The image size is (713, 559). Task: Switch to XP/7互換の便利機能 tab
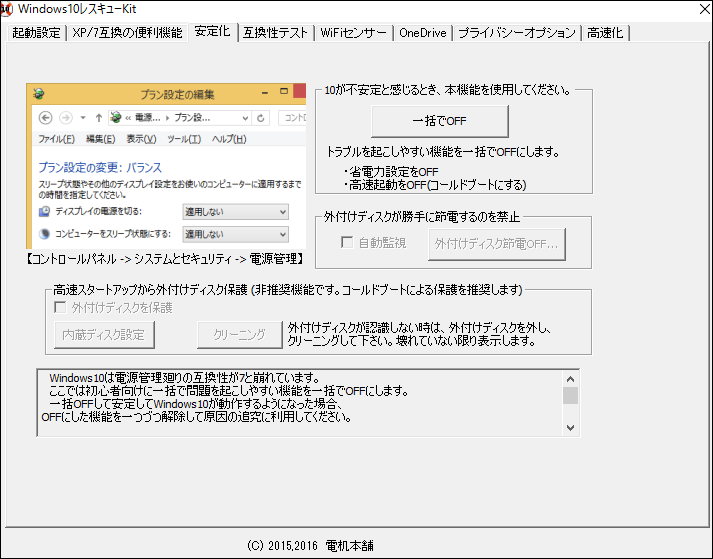coord(127,33)
